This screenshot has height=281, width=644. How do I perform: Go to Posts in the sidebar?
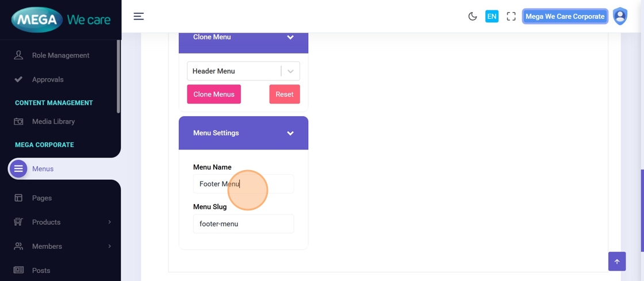click(x=41, y=270)
